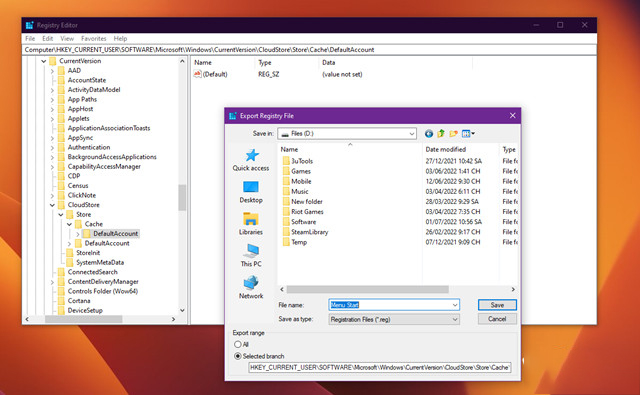640x395 pixels.
Task: Click the (Default) registry value entry
Action: (211, 74)
